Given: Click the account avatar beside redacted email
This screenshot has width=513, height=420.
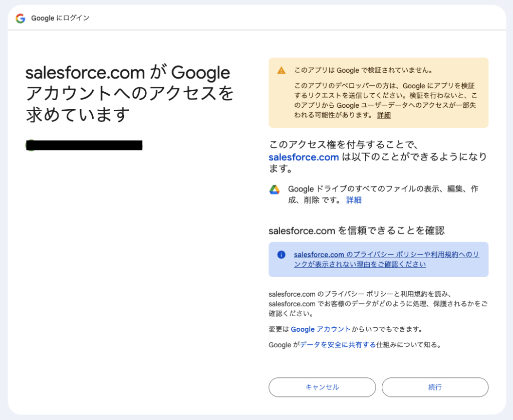Looking at the screenshot, I should click(30, 146).
